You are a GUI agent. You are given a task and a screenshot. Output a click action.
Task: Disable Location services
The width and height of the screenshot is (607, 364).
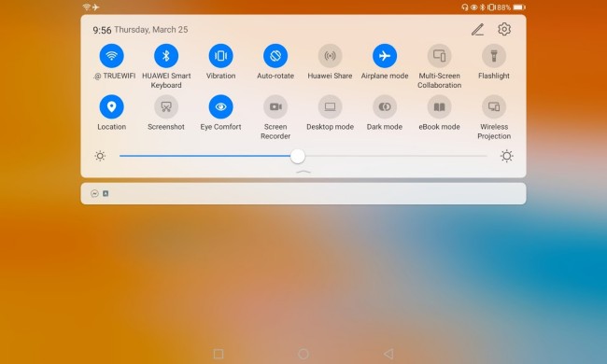(x=111, y=106)
